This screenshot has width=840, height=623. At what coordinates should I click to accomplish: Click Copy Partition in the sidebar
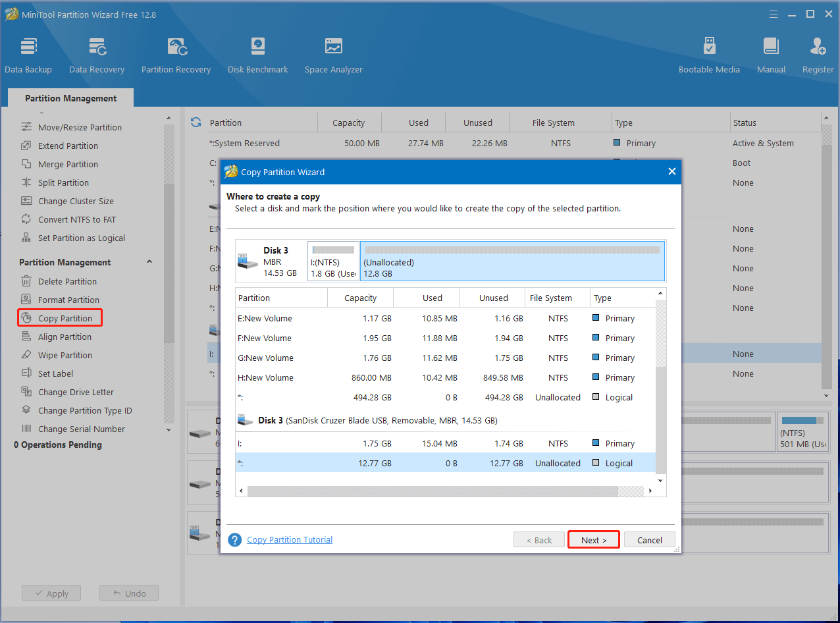[x=60, y=318]
